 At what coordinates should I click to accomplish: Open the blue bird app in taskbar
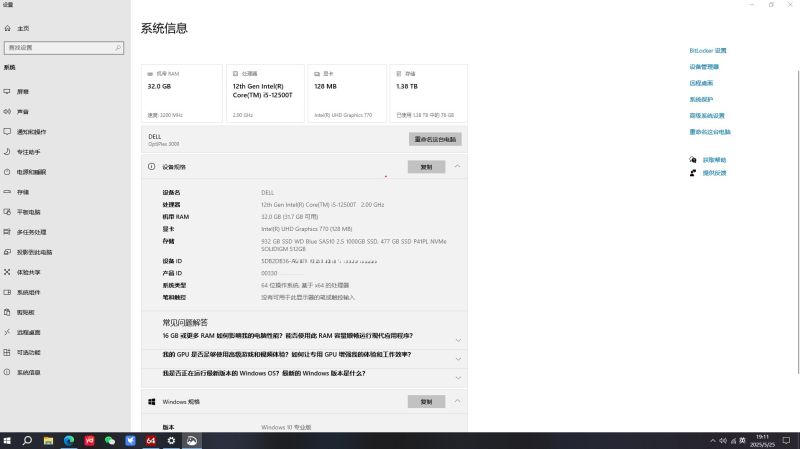pyautogui.click(x=131, y=440)
